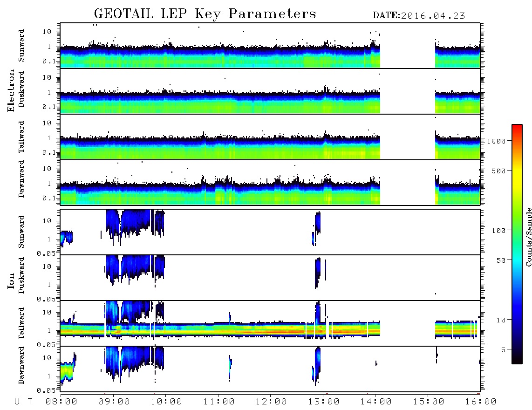This screenshot has height=410, width=532.
Task: Click the Ion Dawnward green patch near 08:00
Action: point(67,372)
